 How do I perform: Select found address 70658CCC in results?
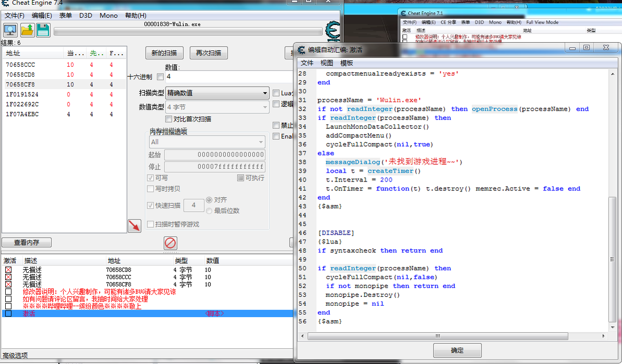(x=64, y=65)
